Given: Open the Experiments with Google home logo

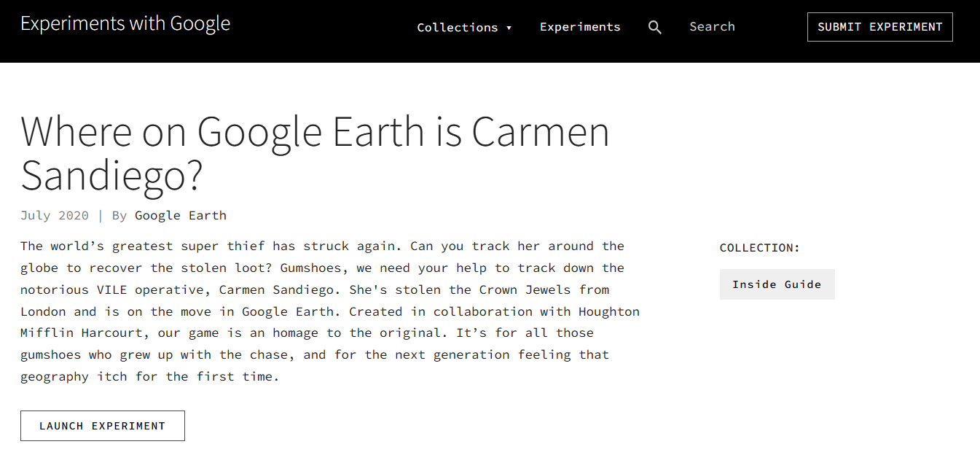Looking at the screenshot, I should point(125,24).
